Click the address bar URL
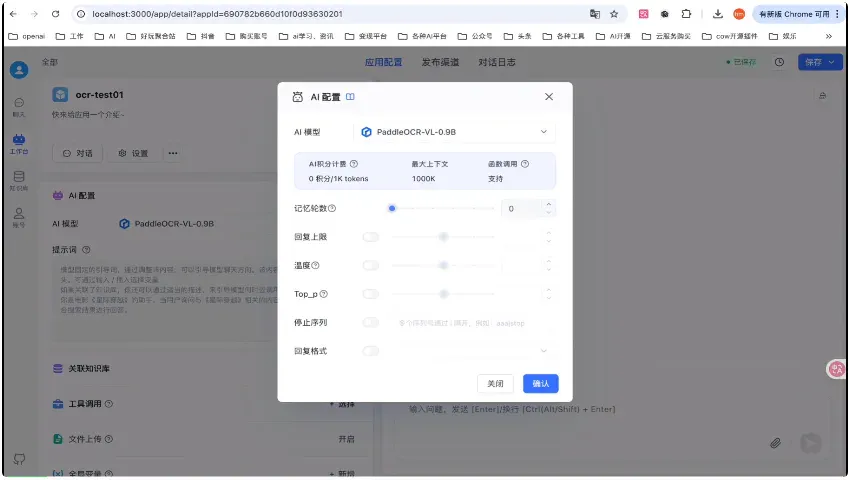The width and height of the screenshot is (850, 480). [217, 14]
